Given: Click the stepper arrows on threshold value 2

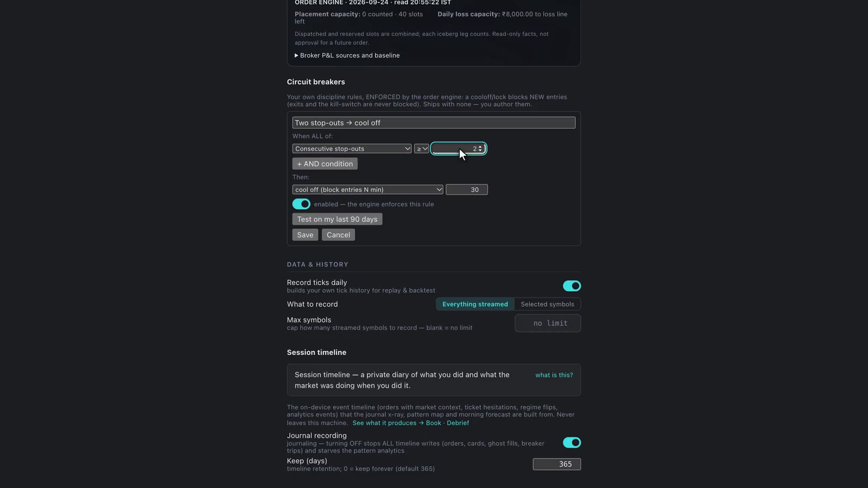Looking at the screenshot, I should point(480,149).
